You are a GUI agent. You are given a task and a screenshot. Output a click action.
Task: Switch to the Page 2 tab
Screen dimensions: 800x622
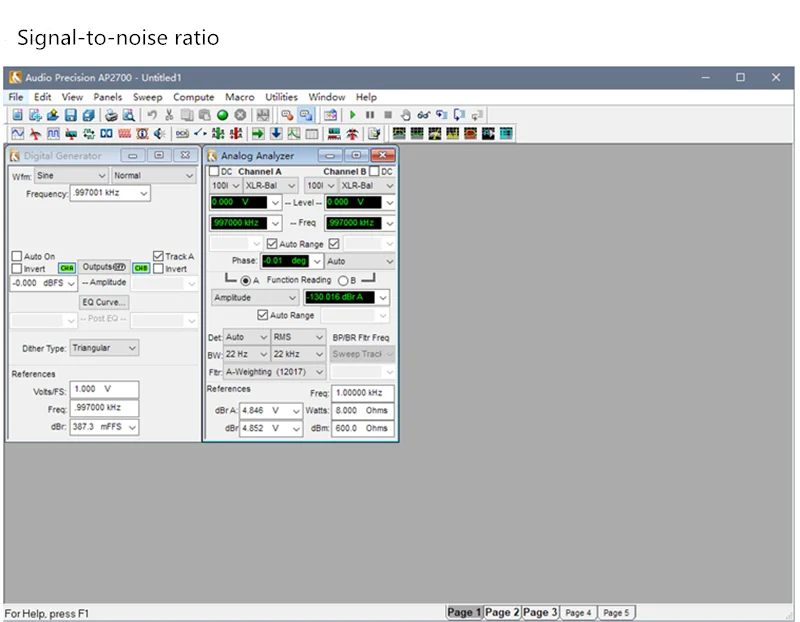coord(502,612)
